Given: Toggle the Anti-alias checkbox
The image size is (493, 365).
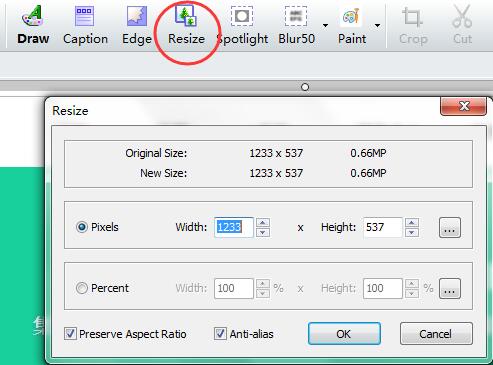Looking at the screenshot, I should coord(220,333).
